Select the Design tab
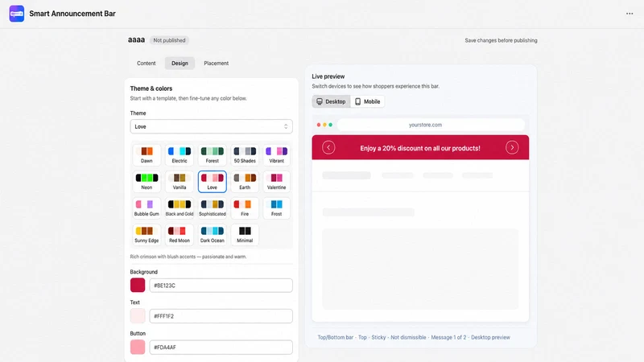The image size is (644, 362). (180, 64)
